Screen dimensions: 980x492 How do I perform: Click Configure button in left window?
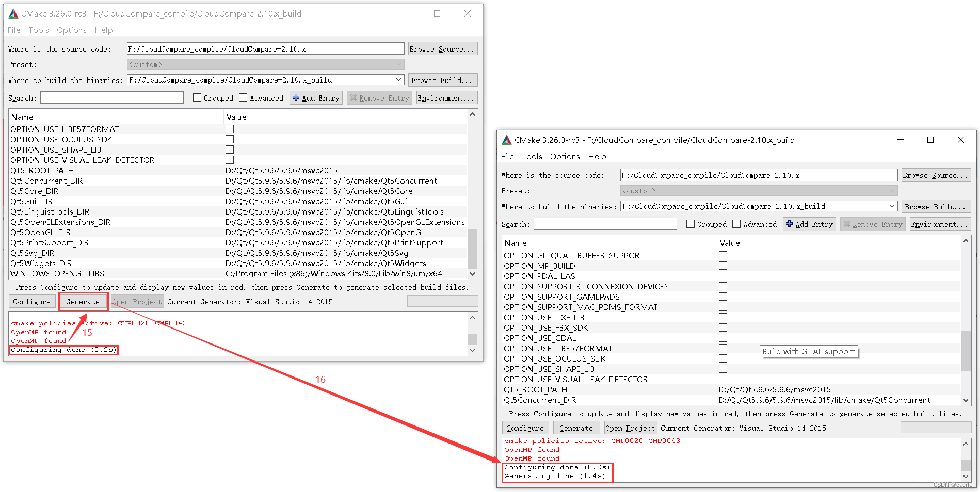click(31, 302)
